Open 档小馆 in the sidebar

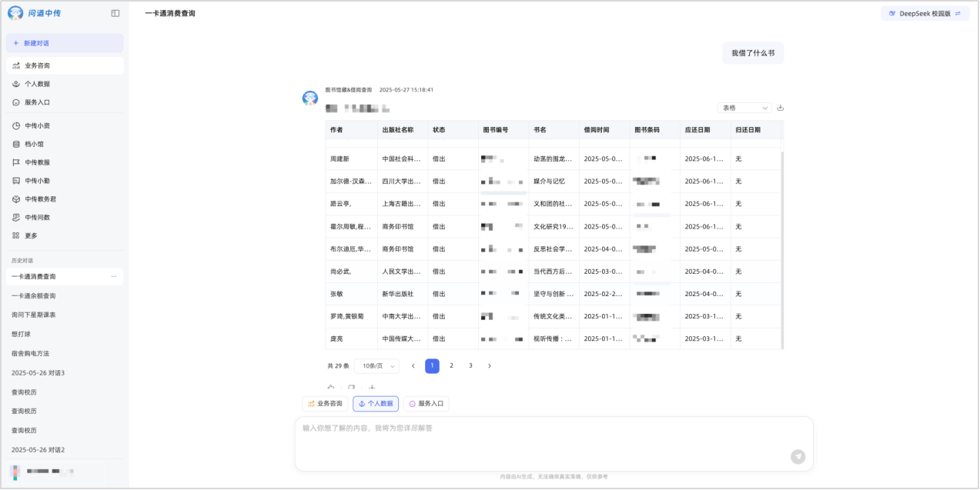point(34,144)
